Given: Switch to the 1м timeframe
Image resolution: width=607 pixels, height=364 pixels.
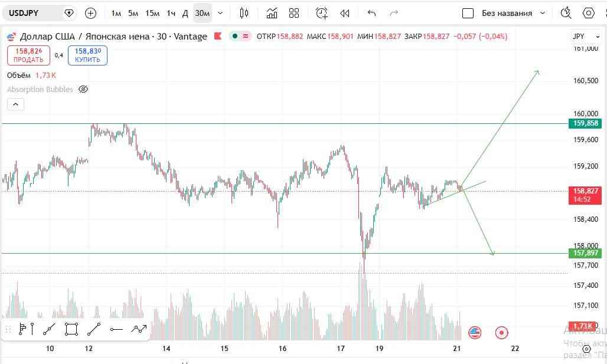Looking at the screenshot, I should 116,13.
